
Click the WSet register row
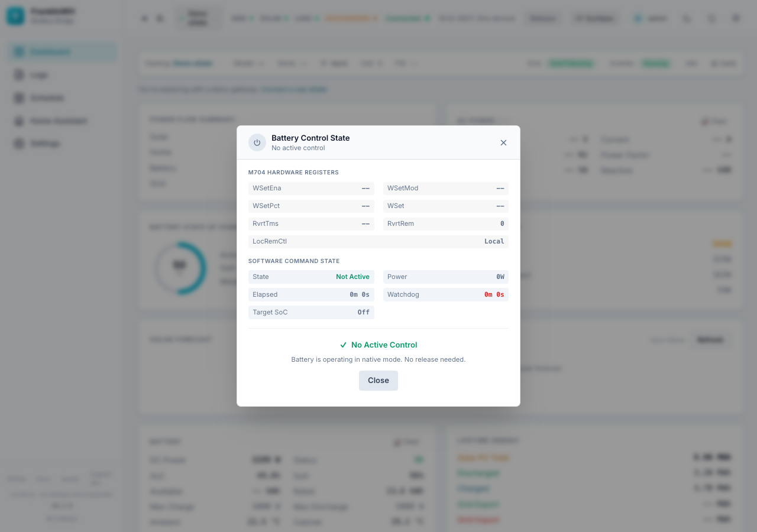point(446,206)
